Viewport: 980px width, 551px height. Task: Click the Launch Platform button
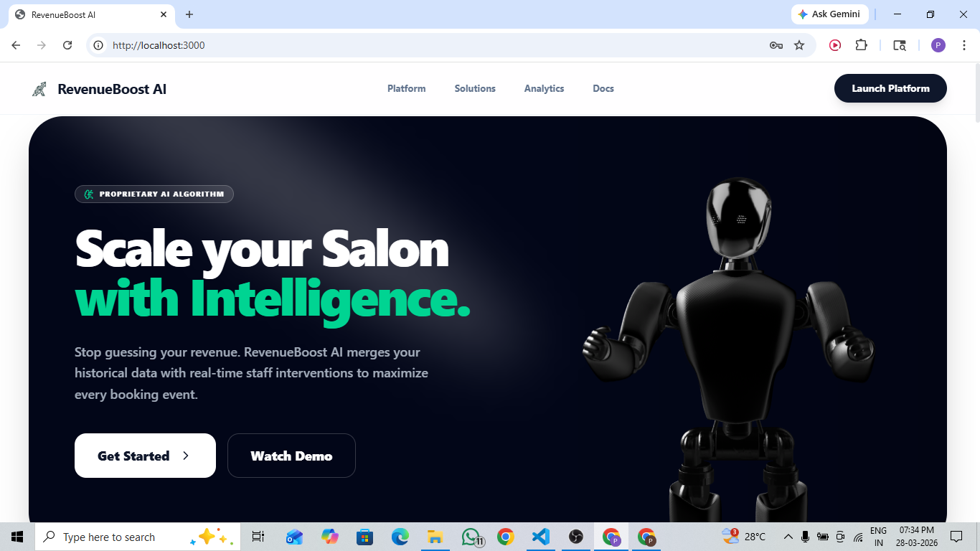tap(890, 88)
